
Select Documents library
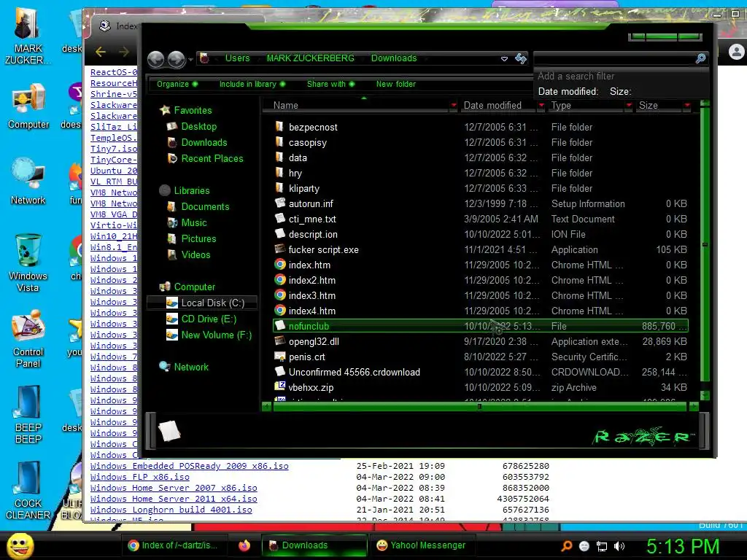point(205,206)
